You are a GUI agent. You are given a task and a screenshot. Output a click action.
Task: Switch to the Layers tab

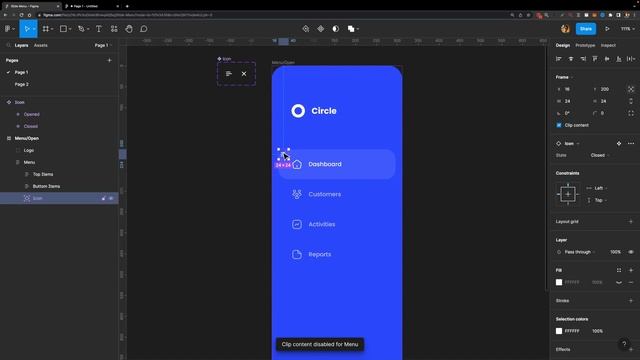pyautogui.click(x=22, y=45)
